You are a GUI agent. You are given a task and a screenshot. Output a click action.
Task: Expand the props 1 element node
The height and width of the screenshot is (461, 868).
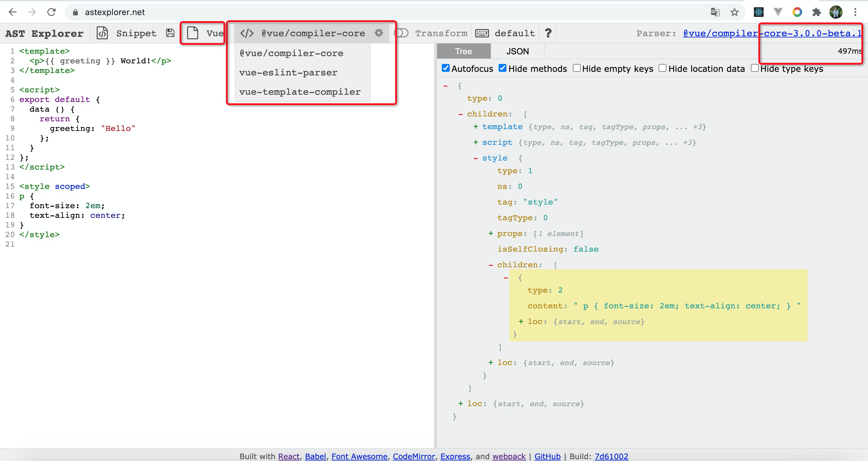tap(491, 234)
